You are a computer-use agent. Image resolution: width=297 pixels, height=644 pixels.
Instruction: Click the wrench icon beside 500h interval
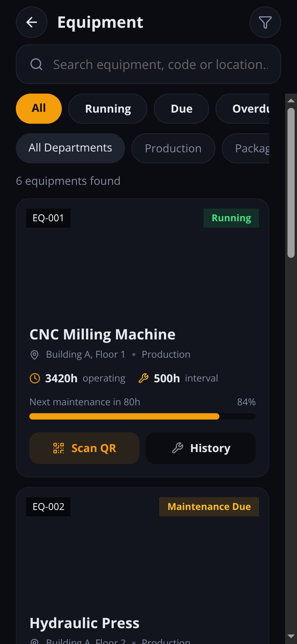[143, 378]
